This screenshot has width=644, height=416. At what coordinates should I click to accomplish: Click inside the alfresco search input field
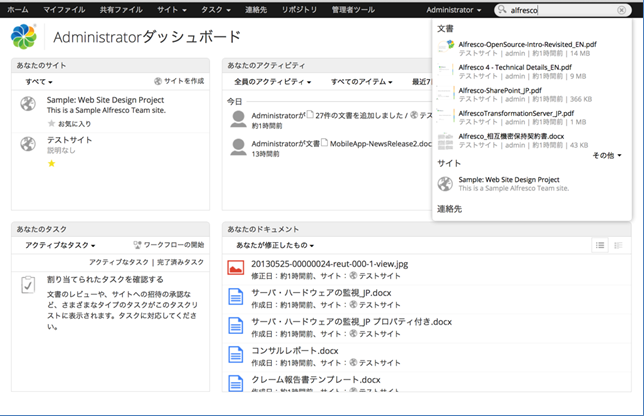(561, 10)
